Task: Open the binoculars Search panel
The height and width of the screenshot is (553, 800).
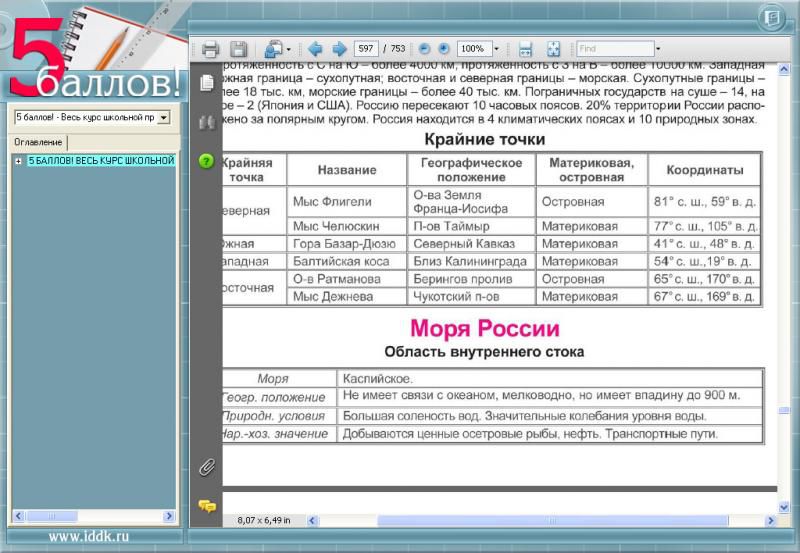Action: pyautogui.click(x=207, y=122)
